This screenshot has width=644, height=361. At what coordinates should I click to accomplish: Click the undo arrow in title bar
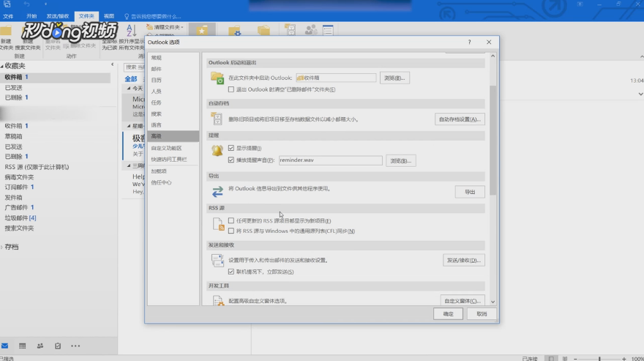(x=26, y=4)
